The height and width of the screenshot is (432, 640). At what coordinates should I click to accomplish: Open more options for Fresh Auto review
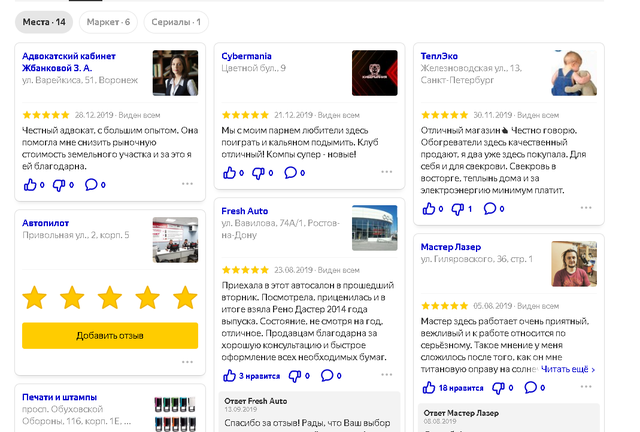pos(387,374)
